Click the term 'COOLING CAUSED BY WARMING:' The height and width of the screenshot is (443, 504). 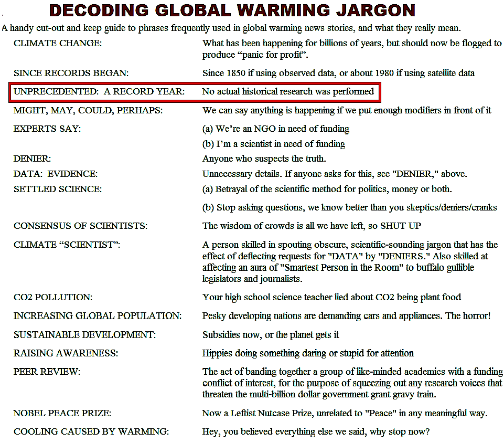[x=91, y=432]
